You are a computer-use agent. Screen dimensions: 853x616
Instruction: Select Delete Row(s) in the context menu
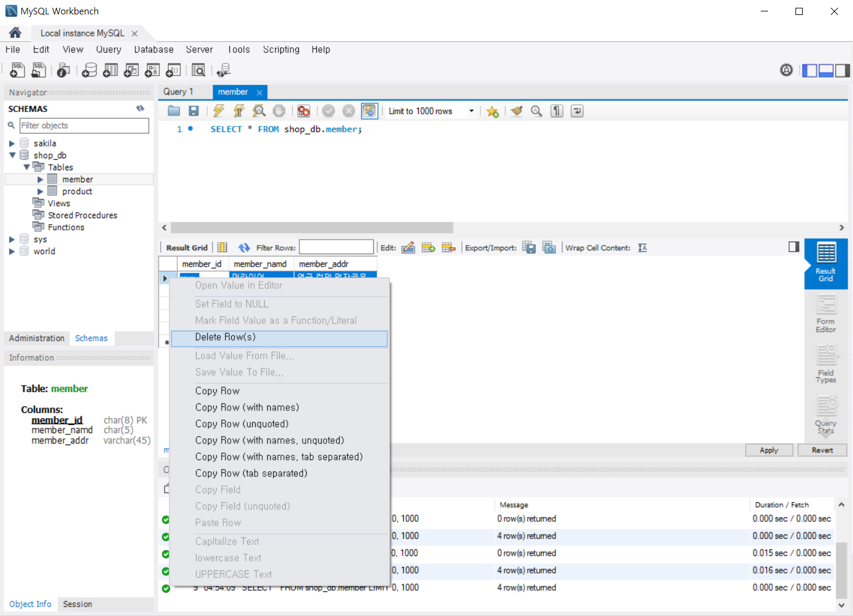tap(279, 337)
